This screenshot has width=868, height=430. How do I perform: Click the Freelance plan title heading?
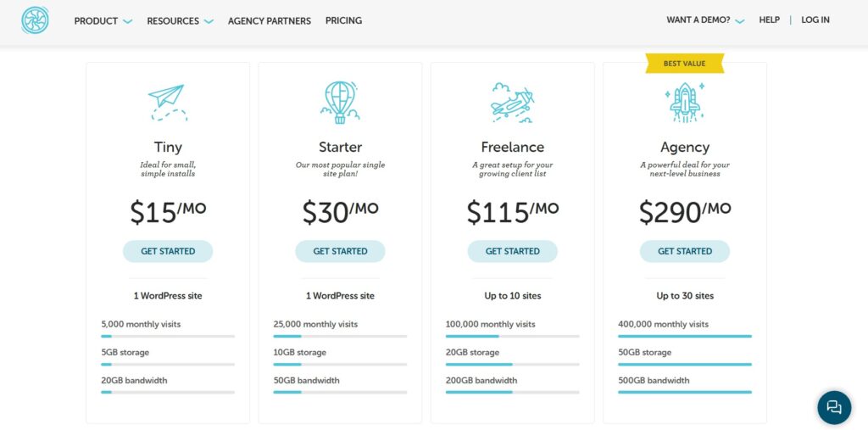pyautogui.click(x=512, y=147)
